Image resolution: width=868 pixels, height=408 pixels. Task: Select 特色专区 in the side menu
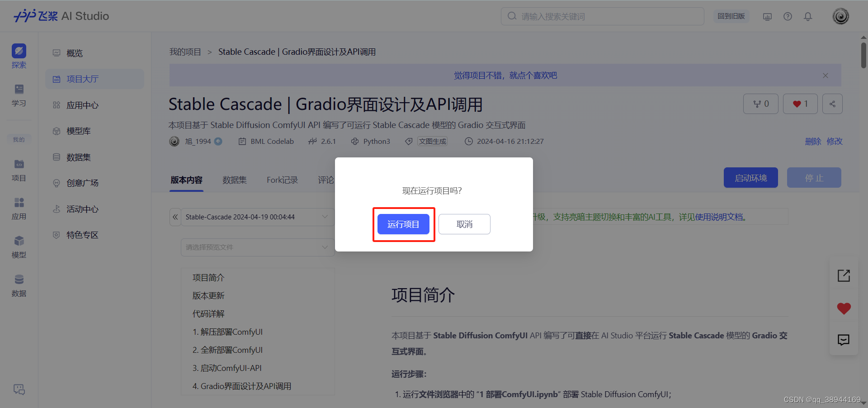94,235
